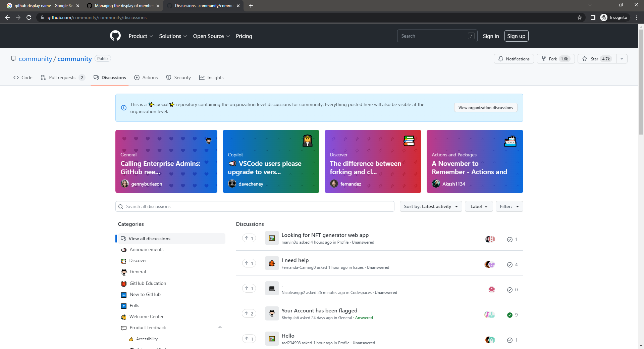Switch to the Security tab
The width and height of the screenshot is (644, 349).
coord(178,78)
